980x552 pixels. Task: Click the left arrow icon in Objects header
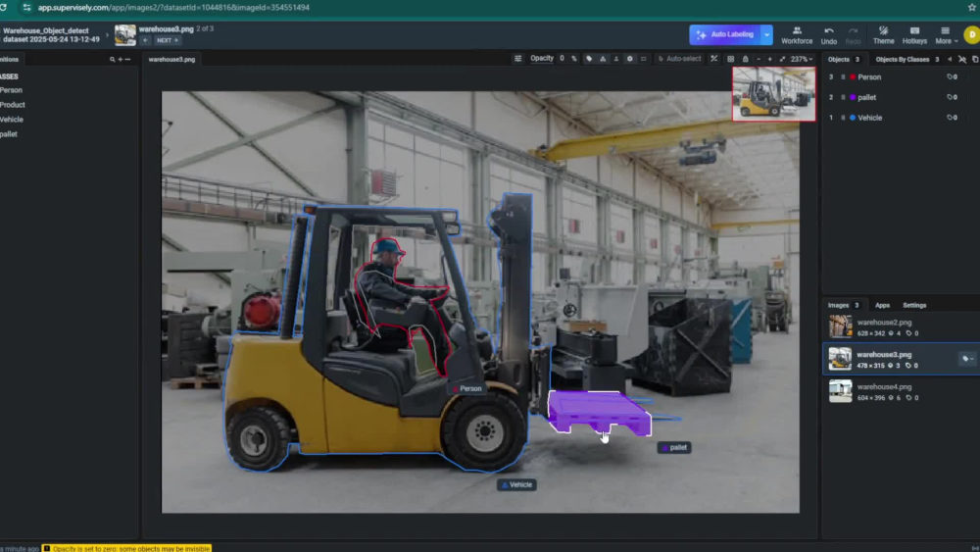click(950, 60)
